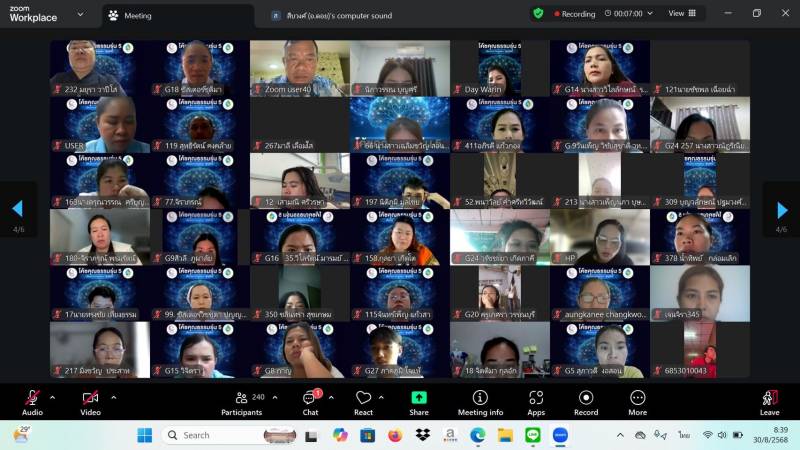Expand audio options caret next to Audio
This screenshot has height=450, width=800.
pyautogui.click(x=55, y=397)
